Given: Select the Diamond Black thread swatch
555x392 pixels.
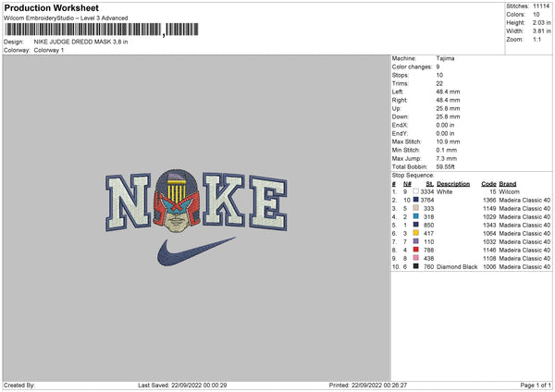Looking at the screenshot, I should (415, 266).
